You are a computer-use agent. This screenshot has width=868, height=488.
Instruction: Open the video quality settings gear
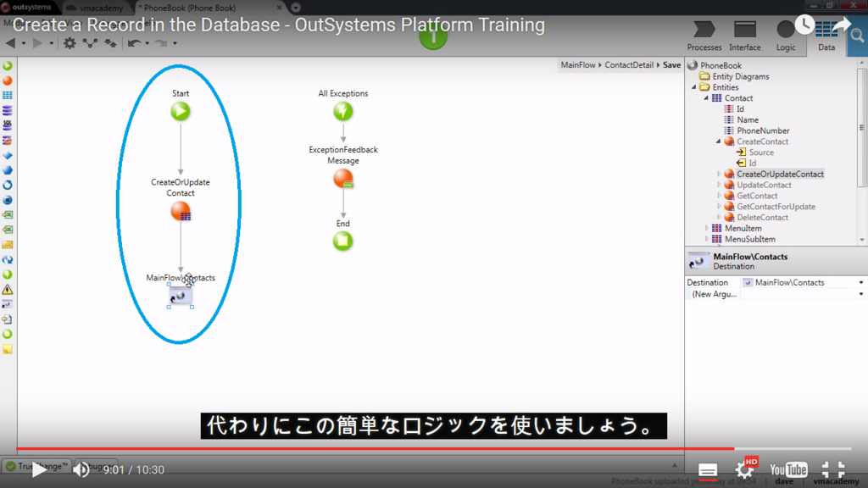[x=744, y=469]
